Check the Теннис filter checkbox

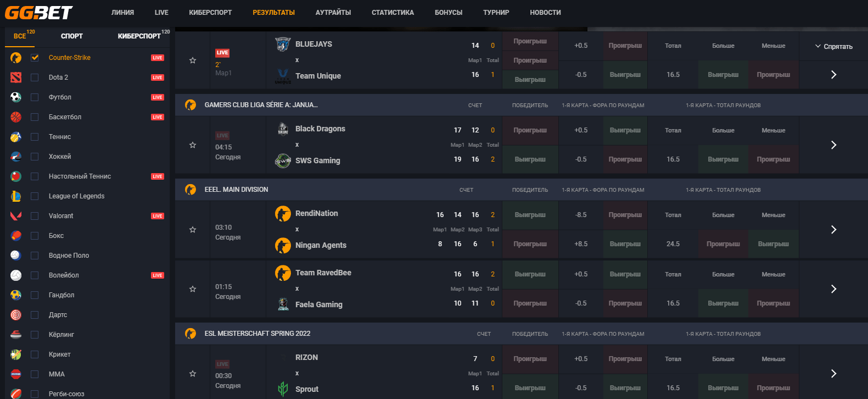[35, 137]
